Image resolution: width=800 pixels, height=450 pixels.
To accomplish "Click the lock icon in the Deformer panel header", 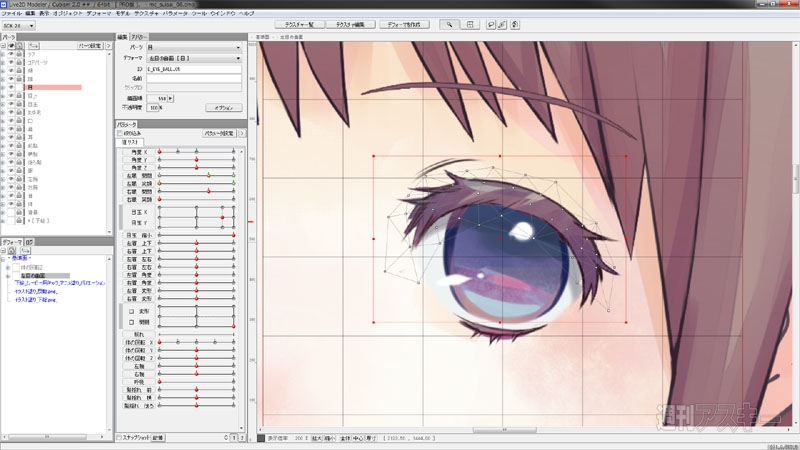I will coord(12,251).
